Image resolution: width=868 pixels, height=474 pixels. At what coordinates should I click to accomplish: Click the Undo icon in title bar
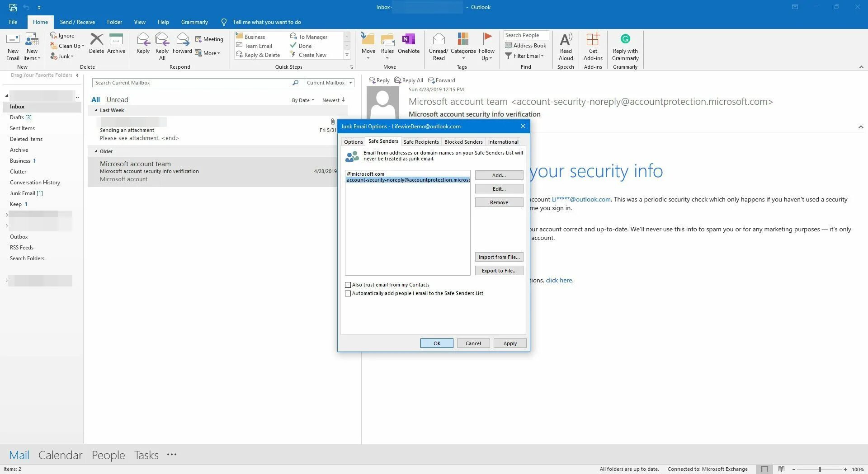click(26, 7)
